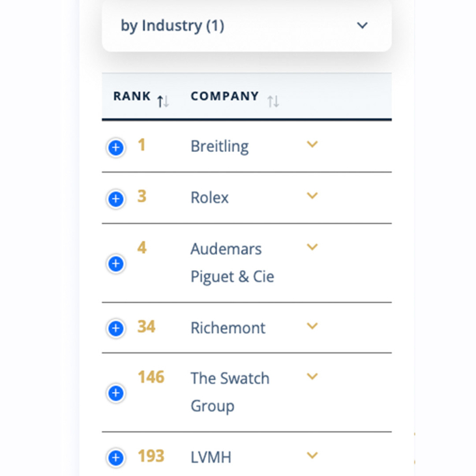Sort the table by Company arrows
This screenshot has height=476, width=476.
pyautogui.click(x=273, y=101)
